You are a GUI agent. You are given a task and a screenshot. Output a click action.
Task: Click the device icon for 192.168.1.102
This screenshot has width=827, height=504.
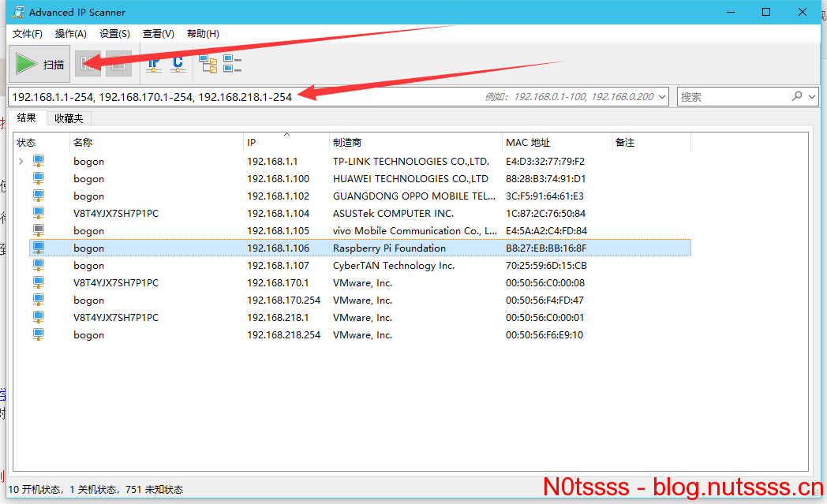[x=39, y=196]
